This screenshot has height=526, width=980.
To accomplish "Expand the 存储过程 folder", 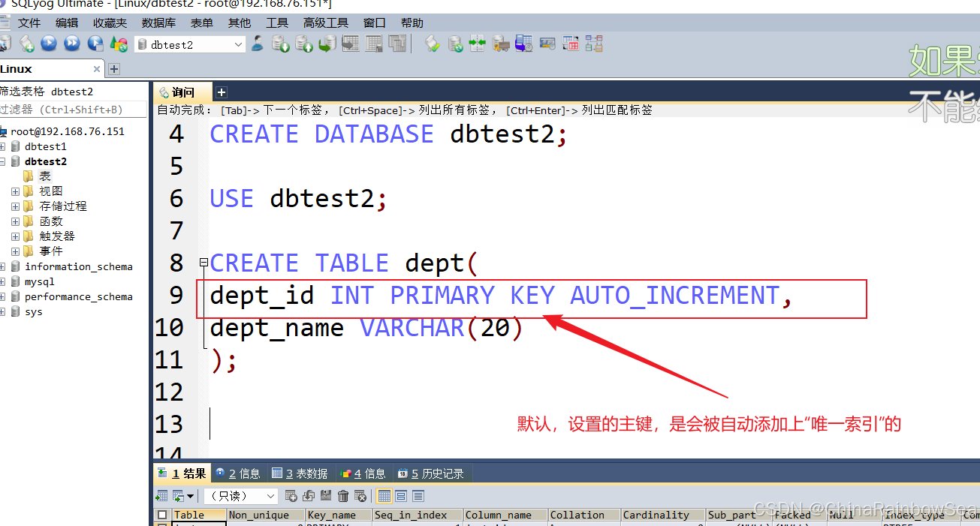I will pyautogui.click(x=16, y=206).
